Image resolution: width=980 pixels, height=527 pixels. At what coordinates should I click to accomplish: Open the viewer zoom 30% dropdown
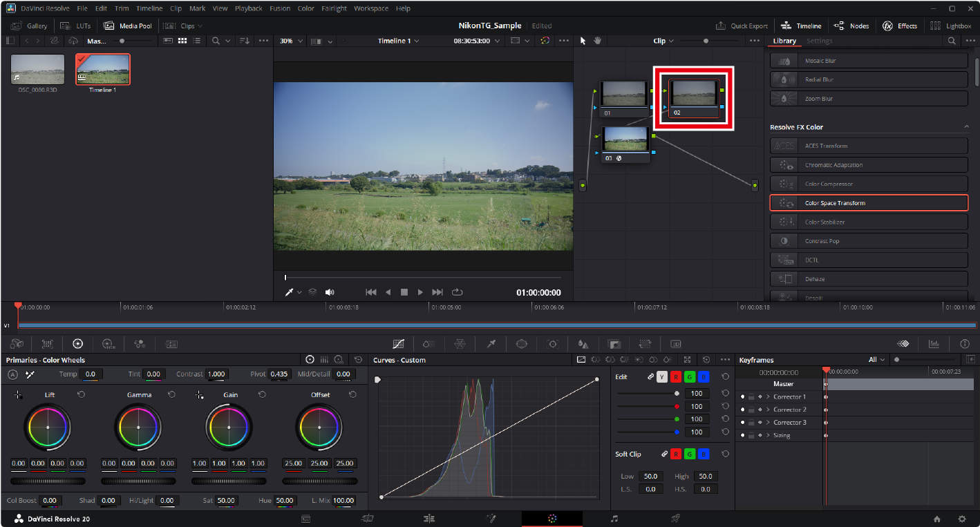[290, 41]
